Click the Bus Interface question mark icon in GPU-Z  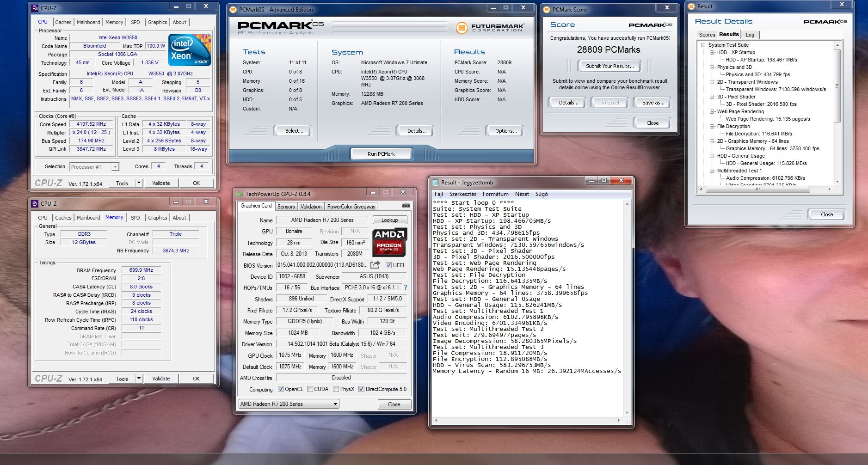coord(406,288)
